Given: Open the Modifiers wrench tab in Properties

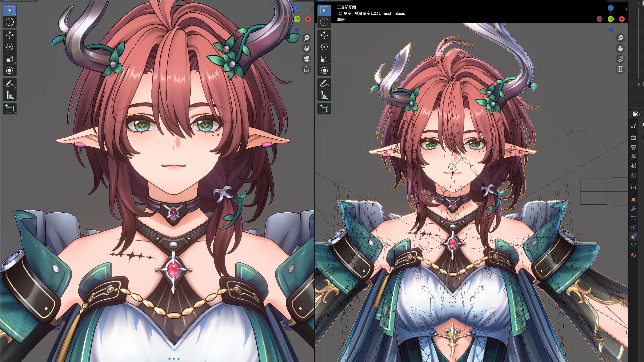Looking at the screenshot, I should pos(633,209).
